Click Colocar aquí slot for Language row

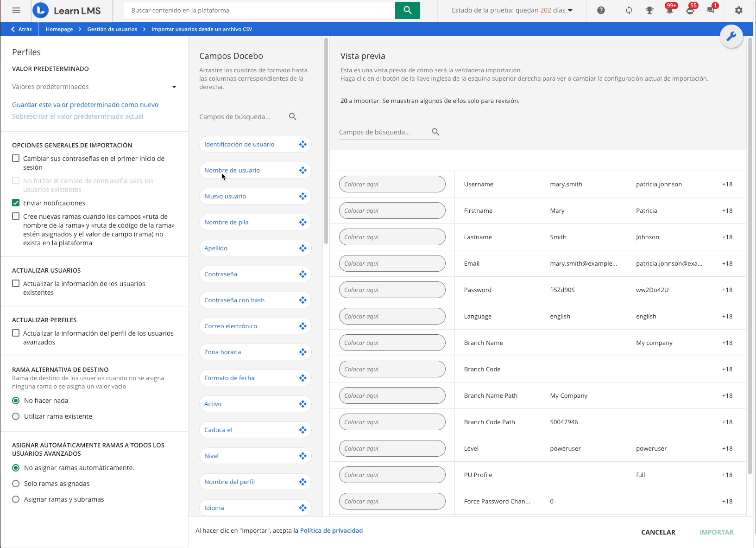[x=392, y=316]
